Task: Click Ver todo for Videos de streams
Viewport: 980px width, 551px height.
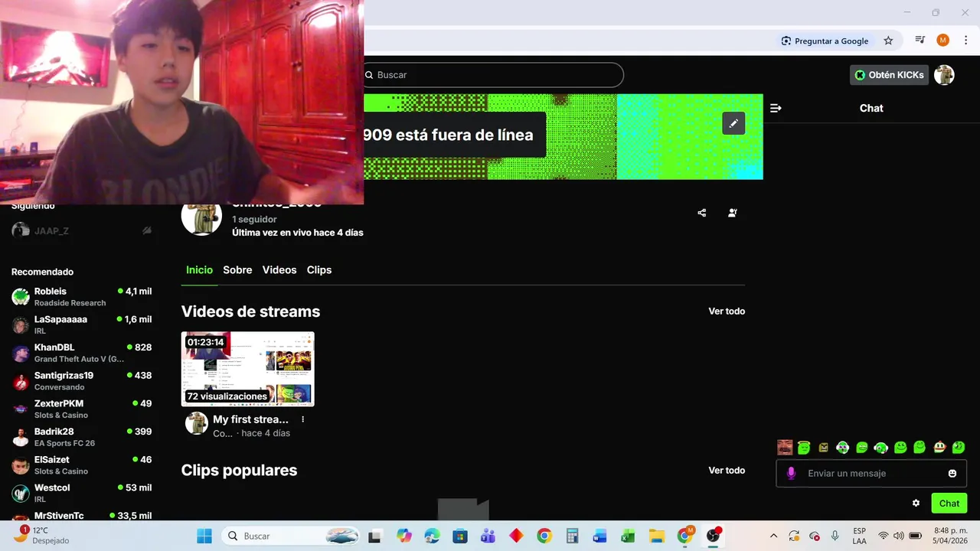Action: click(727, 311)
